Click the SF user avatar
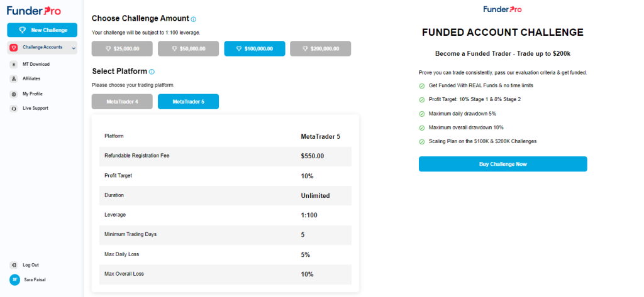The image size is (644, 297). 14,280
